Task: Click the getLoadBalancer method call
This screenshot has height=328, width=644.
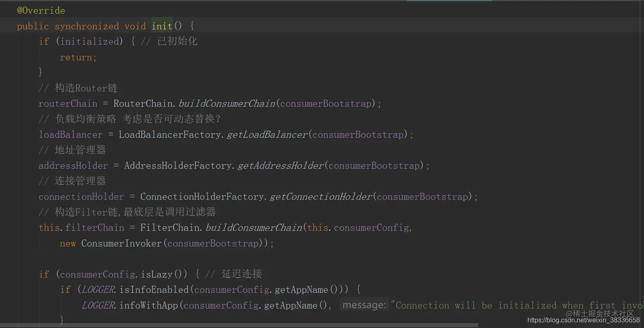Action: click(267, 135)
